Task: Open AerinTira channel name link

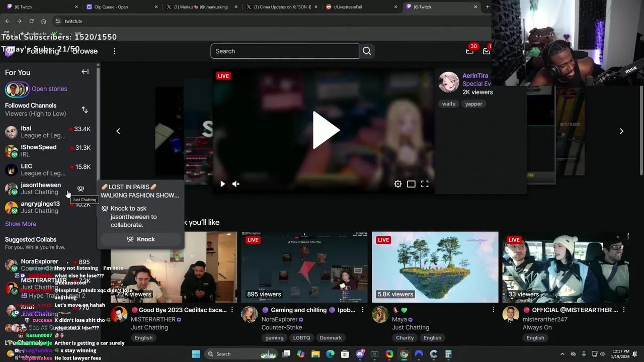Action: (475, 75)
